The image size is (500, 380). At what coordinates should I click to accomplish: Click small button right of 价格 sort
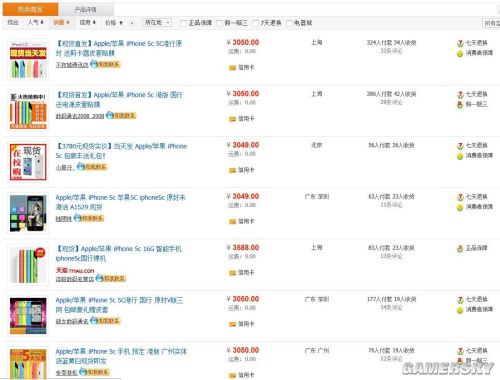coord(132,23)
